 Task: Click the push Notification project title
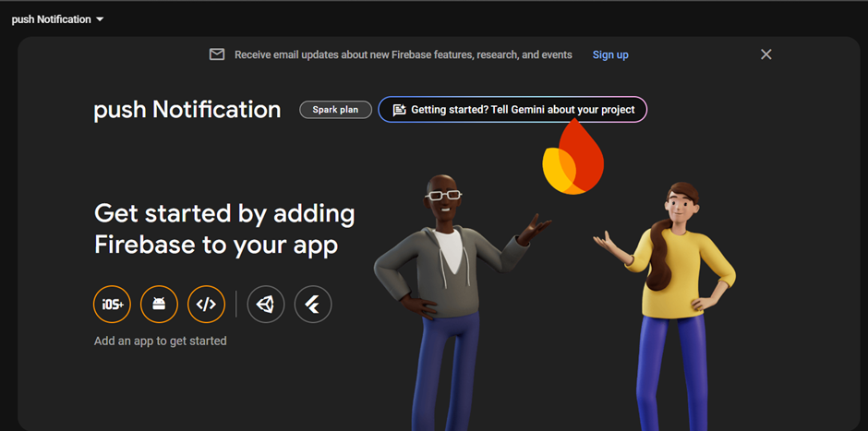click(x=187, y=110)
